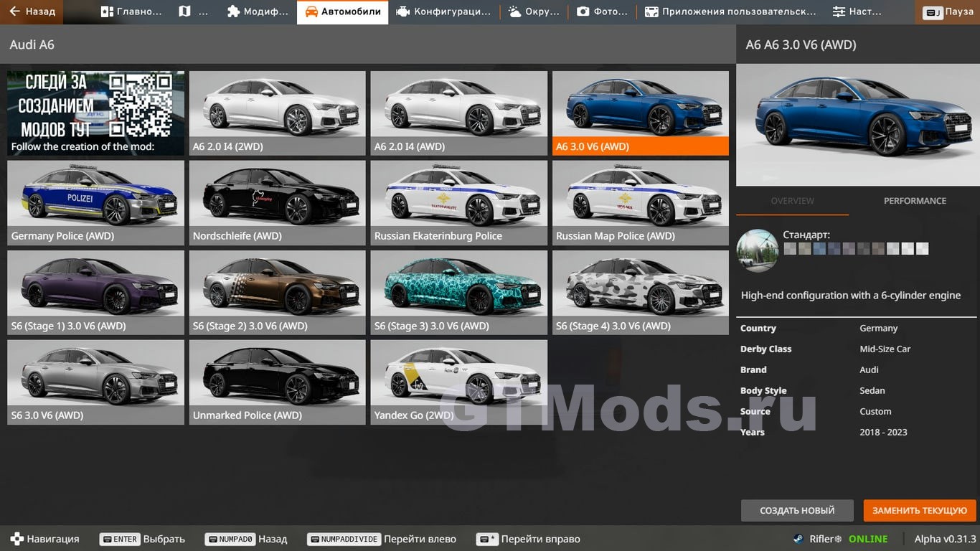The image size is (980, 551).
Task: Select the S6 (Stage 2) 3.0 V6 car
Action: (x=277, y=293)
